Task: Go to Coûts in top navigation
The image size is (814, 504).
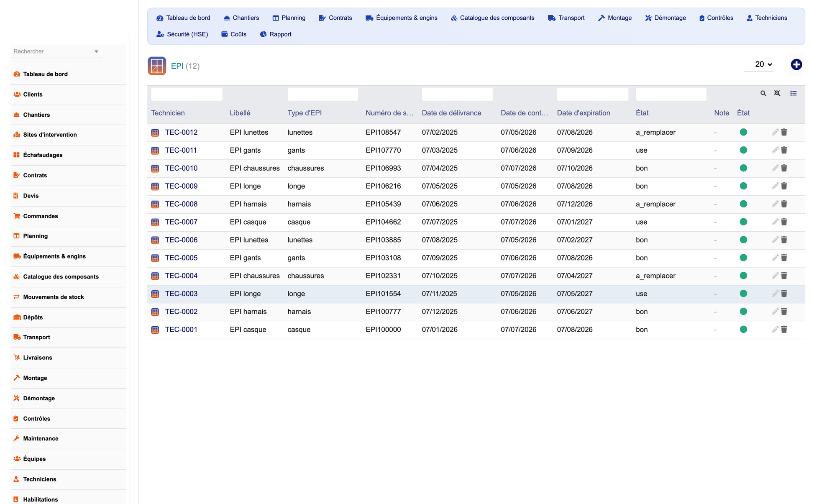Action: pos(234,34)
